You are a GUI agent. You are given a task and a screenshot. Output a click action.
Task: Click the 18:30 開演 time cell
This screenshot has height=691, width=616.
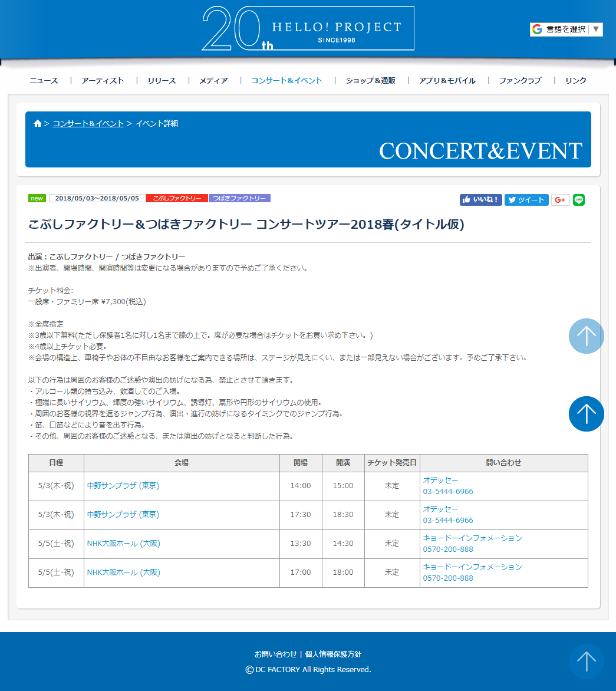coord(343,515)
